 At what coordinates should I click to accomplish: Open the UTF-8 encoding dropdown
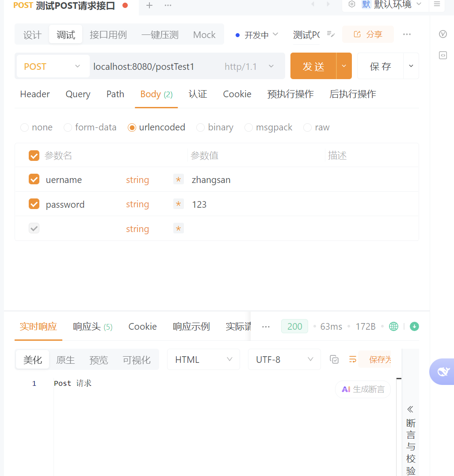284,359
